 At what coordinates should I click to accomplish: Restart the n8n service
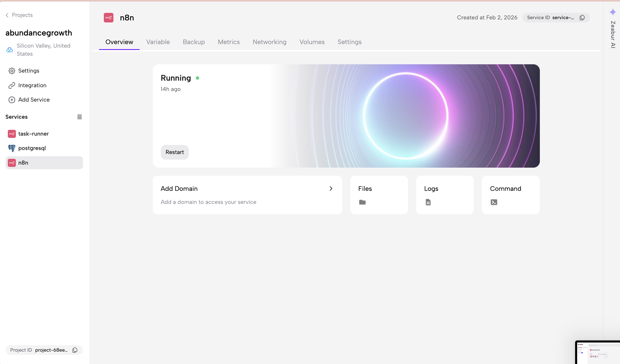tap(175, 152)
